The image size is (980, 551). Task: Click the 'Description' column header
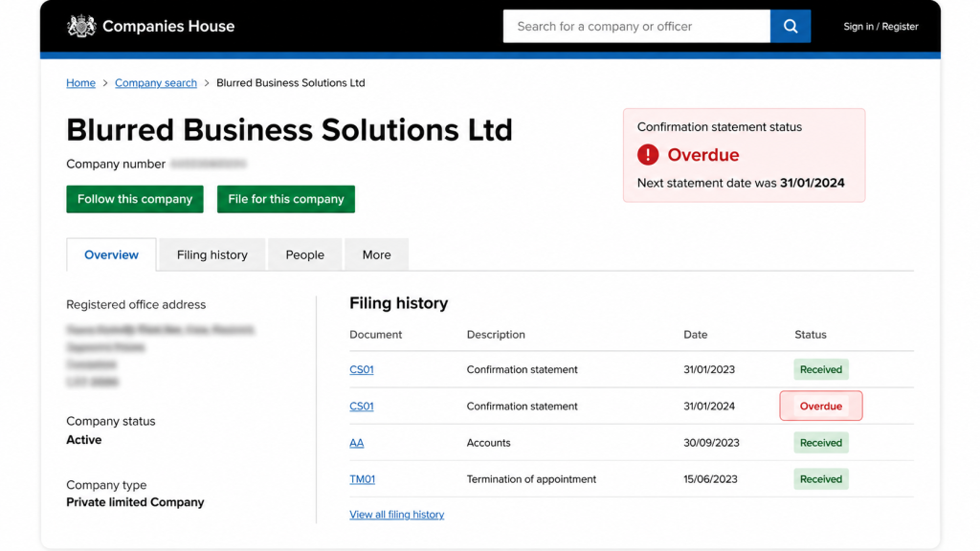[496, 334]
